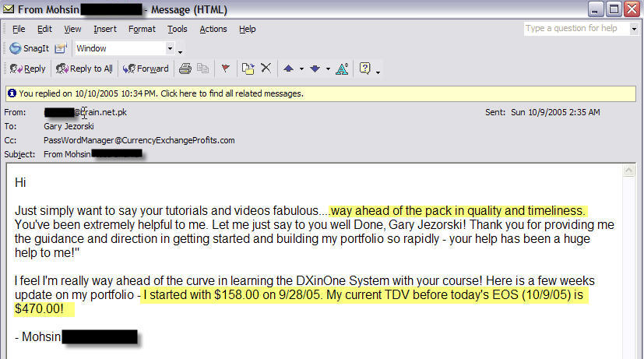
Task: Flag message with the red flag icon
Action: pos(225,69)
